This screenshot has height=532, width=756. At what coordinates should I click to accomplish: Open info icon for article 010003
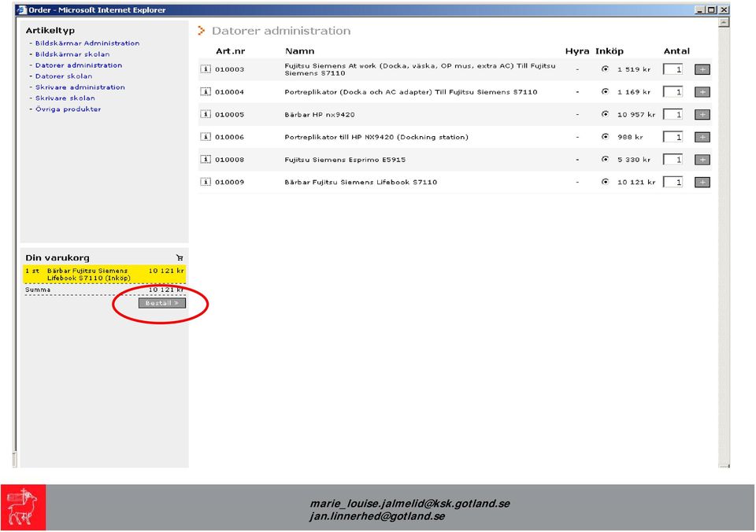point(206,69)
